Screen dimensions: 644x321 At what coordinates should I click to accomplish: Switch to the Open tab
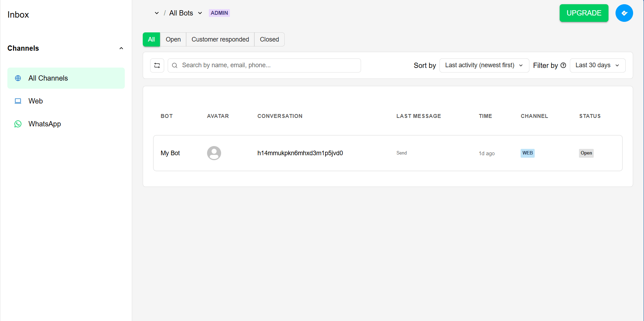tap(173, 39)
